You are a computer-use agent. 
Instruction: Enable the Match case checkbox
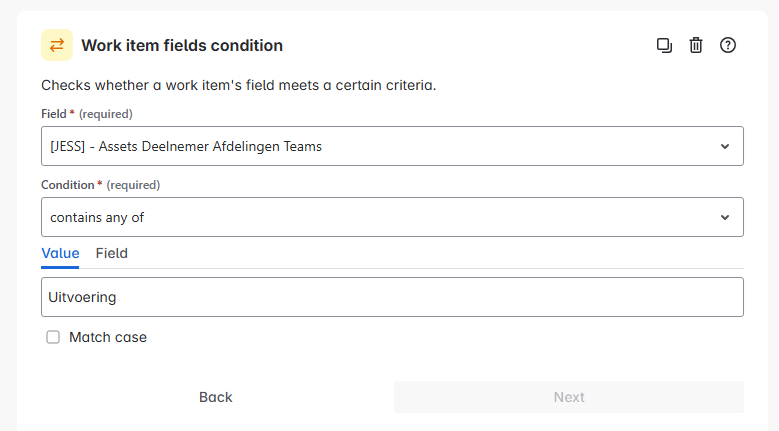[x=53, y=337]
